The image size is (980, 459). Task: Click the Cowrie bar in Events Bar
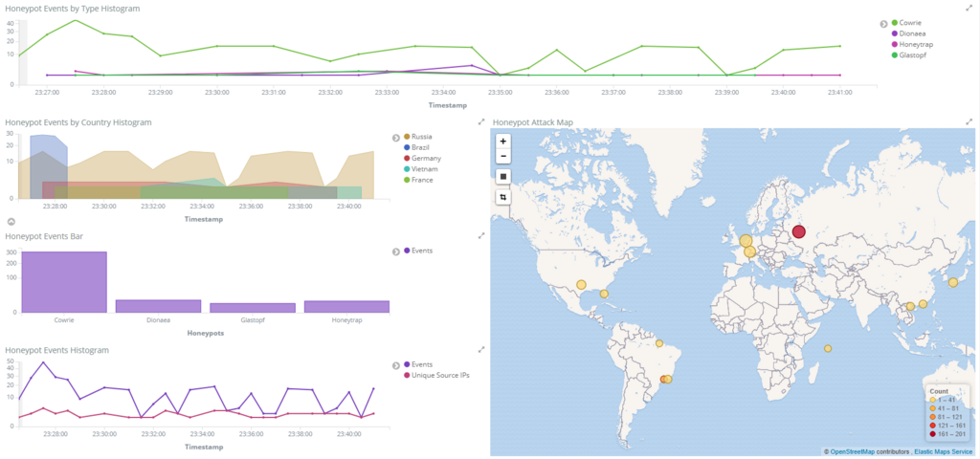pyautogui.click(x=64, y=282)
